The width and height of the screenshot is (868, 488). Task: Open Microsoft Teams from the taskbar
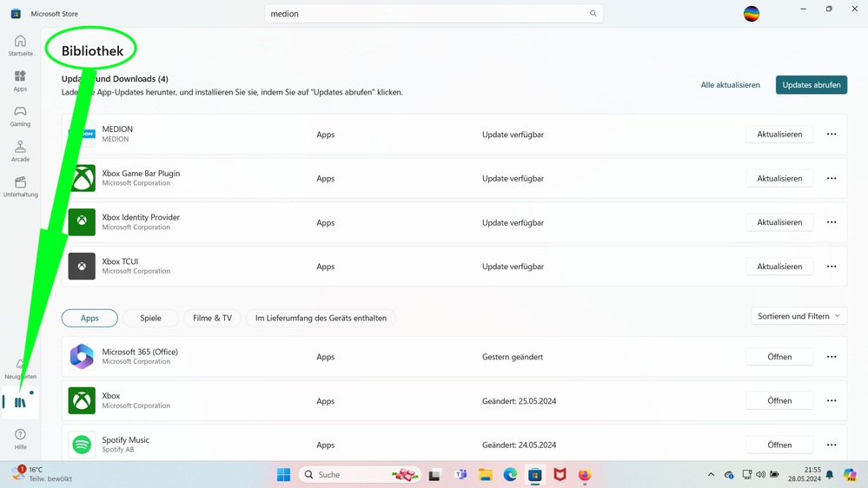click(x=461, y=475)
